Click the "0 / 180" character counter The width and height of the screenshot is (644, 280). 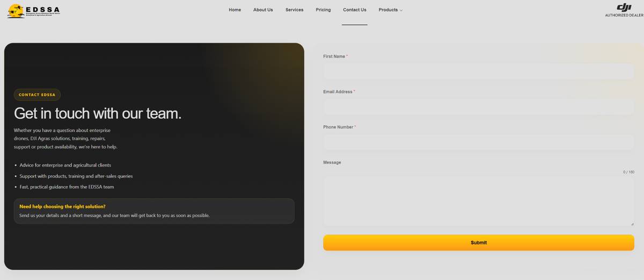coord(628,172)
